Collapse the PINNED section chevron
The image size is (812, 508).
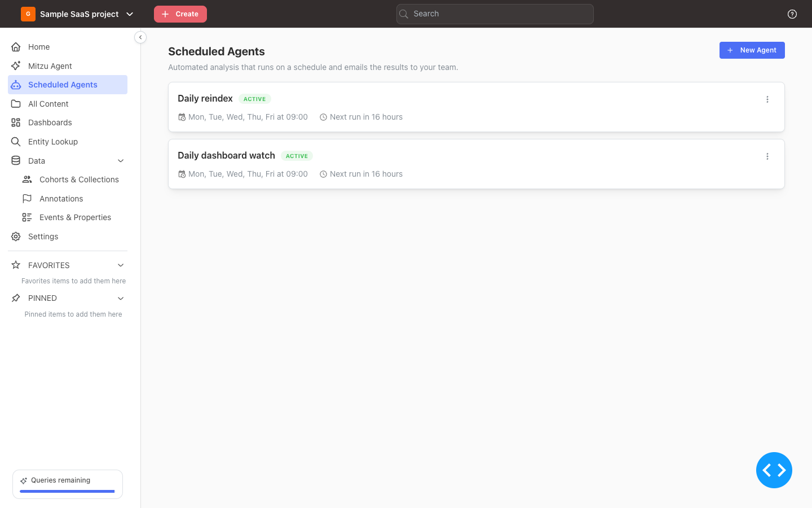pos(121,298)
